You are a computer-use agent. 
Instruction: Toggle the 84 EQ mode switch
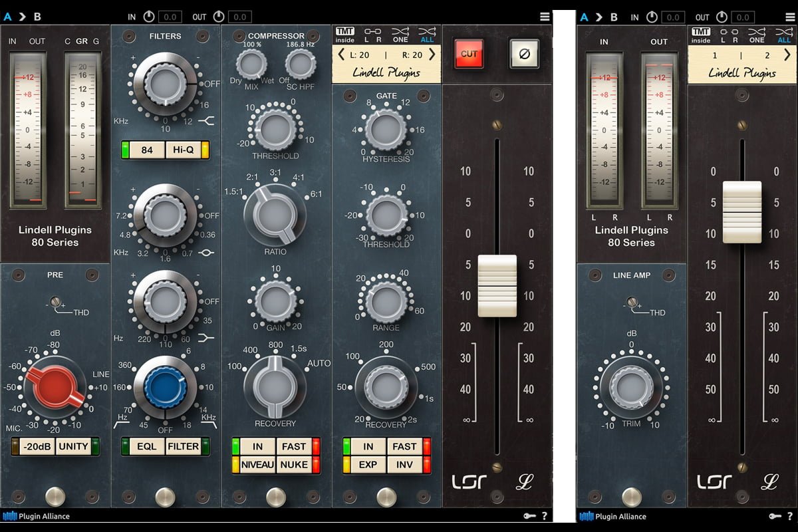pos(147,150)
